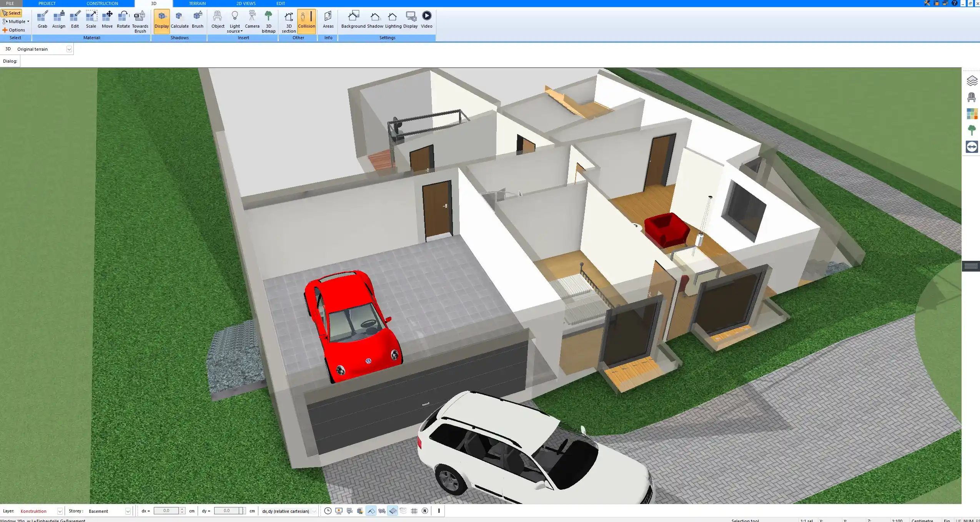
Task: Open Display settings
Action: click(411, 20)
